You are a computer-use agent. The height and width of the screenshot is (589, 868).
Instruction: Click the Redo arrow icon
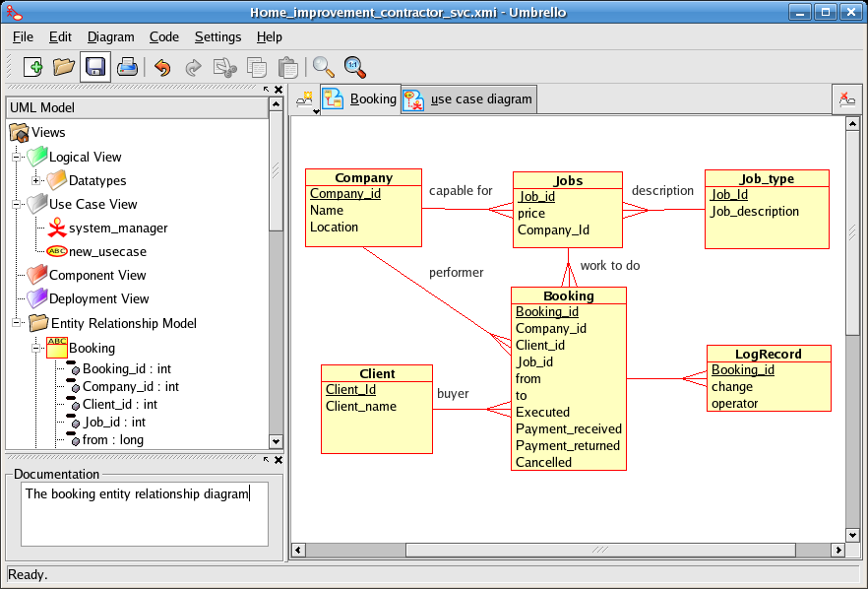tap(193, 68)
